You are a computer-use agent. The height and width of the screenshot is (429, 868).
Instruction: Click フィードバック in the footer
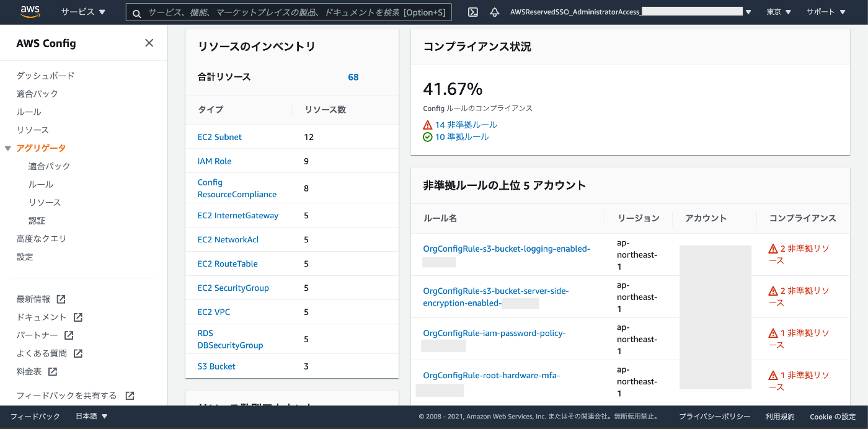pyautogui.click(x=35, y=417)
